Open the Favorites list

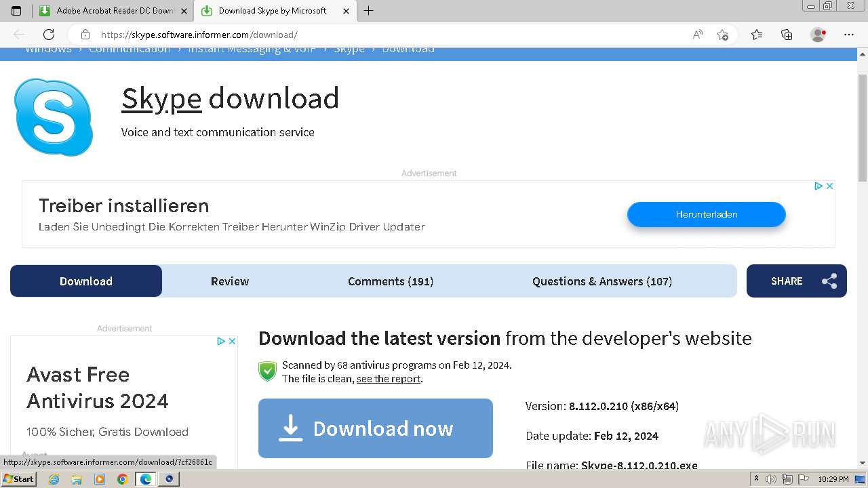point(757,35)
